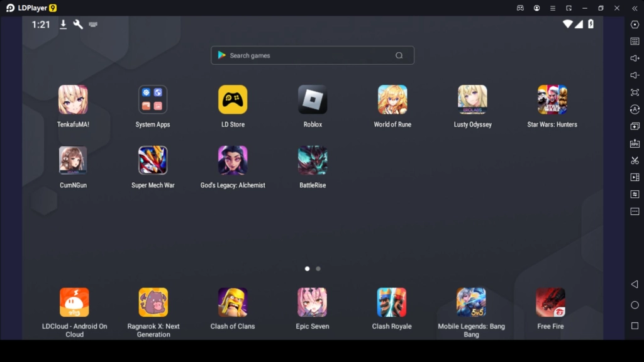Toggle fullscreen mode in the sidebar
Screen dimensions: 644x362
coord(635,92)
